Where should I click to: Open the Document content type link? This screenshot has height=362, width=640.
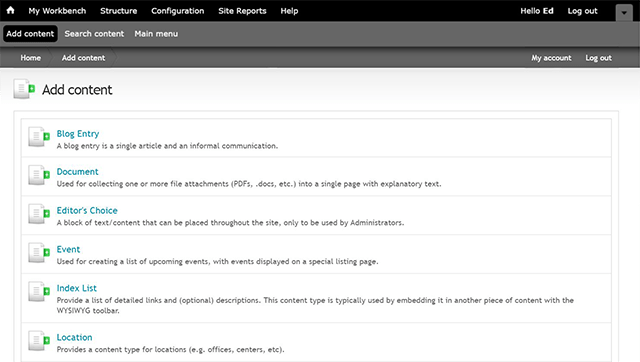point(78,172)
